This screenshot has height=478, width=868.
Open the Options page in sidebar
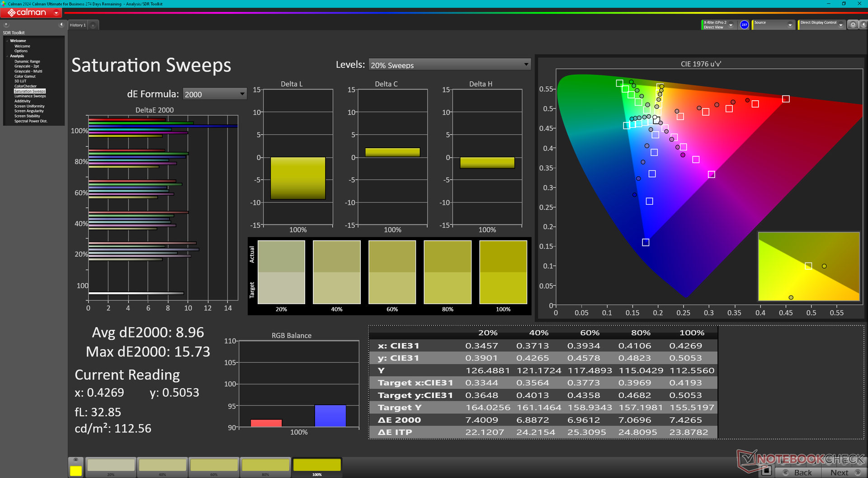coord(21,51)
